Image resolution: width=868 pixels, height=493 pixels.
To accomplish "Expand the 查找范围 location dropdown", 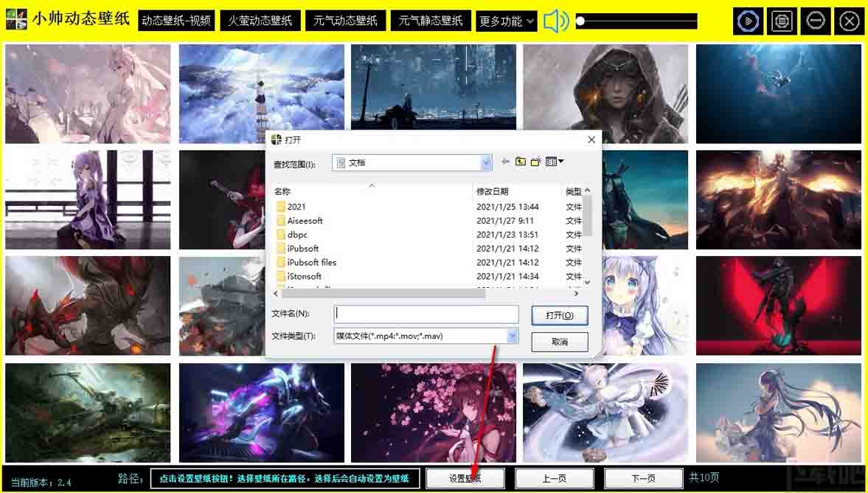I will click(x=486, y=163).
